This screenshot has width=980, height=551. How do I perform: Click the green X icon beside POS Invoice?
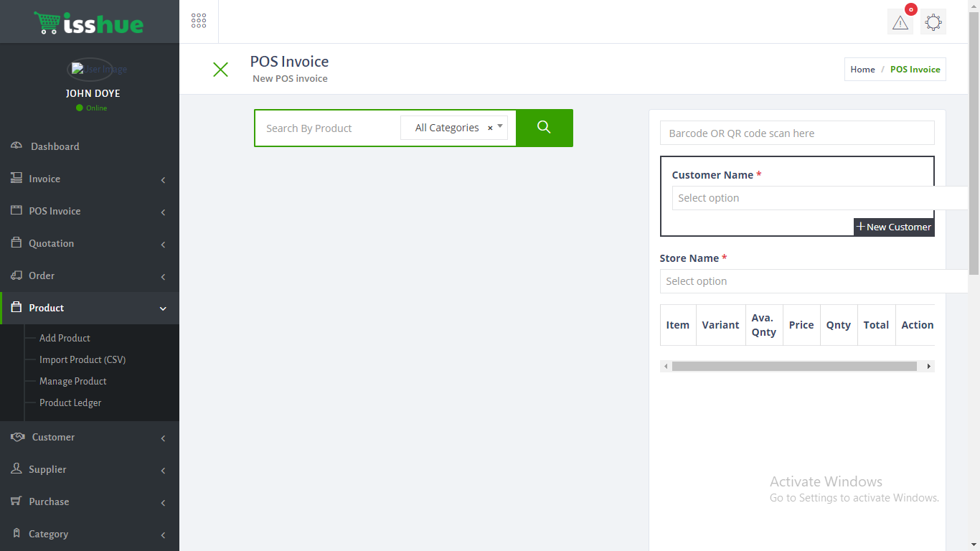click(x=220, y=70)
